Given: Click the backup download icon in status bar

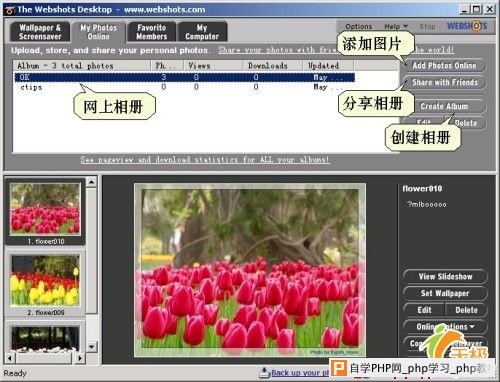Looking at the screenshot, I should 264,372.
